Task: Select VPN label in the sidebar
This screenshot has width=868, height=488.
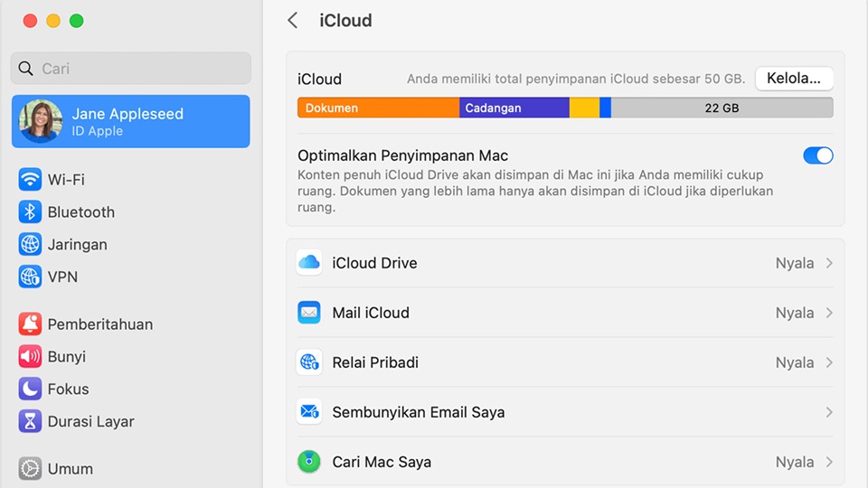Action: tap(62, 277)
